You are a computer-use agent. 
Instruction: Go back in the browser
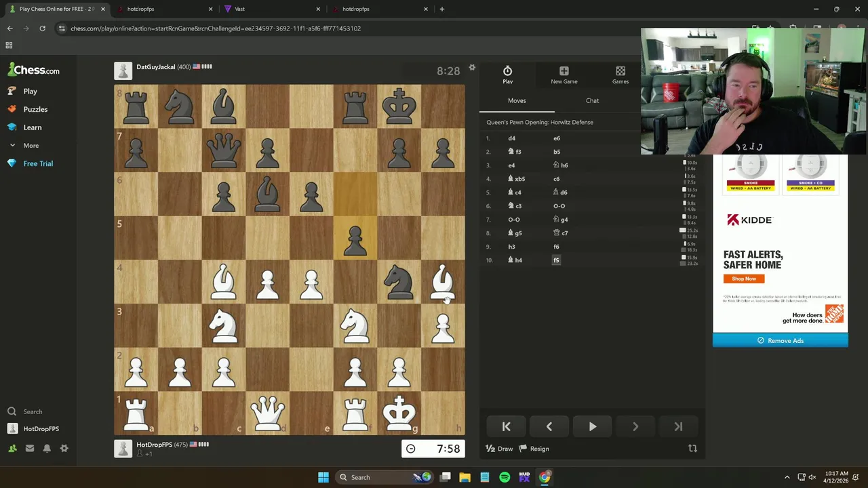pyautogui.click(x=9, y=28)
